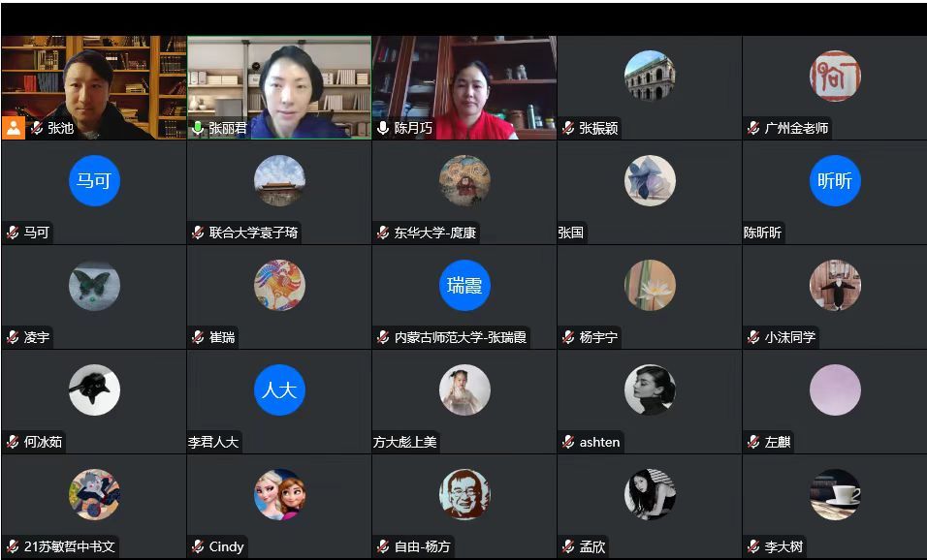The image size is (927, 560).
Task: Click the Frozen characters avatar of Cindy
Action: 279,494
